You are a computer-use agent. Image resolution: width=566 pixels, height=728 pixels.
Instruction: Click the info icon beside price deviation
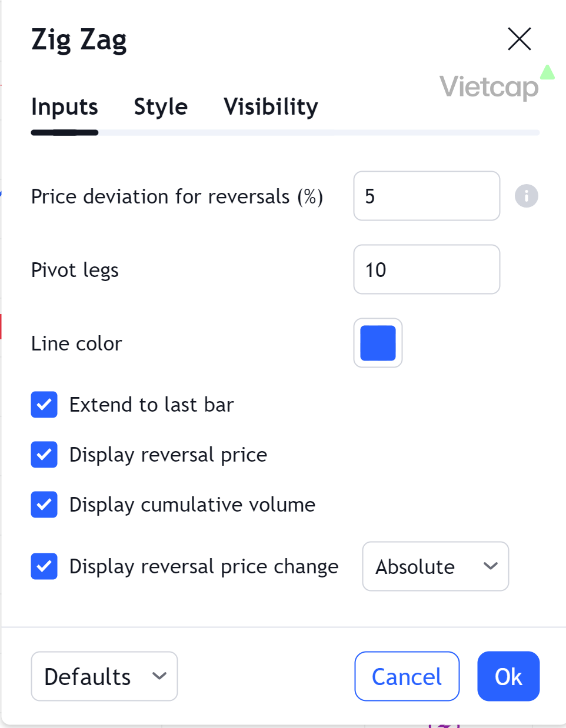click(526, 196)
